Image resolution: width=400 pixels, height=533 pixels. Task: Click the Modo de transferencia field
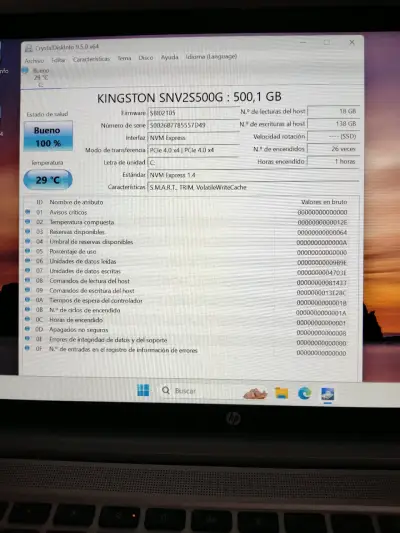pyautogui.click(x=194, y=150)
